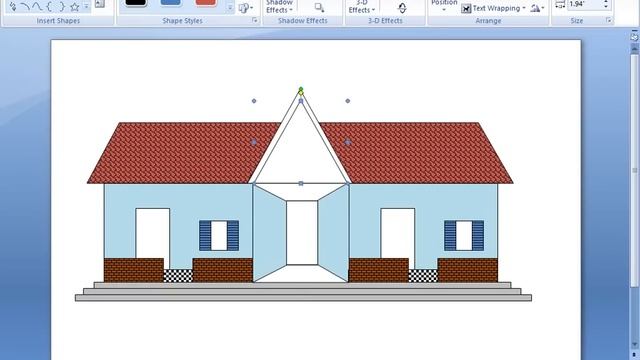Open the Shape Styles dialog launcher

[255, 20]
